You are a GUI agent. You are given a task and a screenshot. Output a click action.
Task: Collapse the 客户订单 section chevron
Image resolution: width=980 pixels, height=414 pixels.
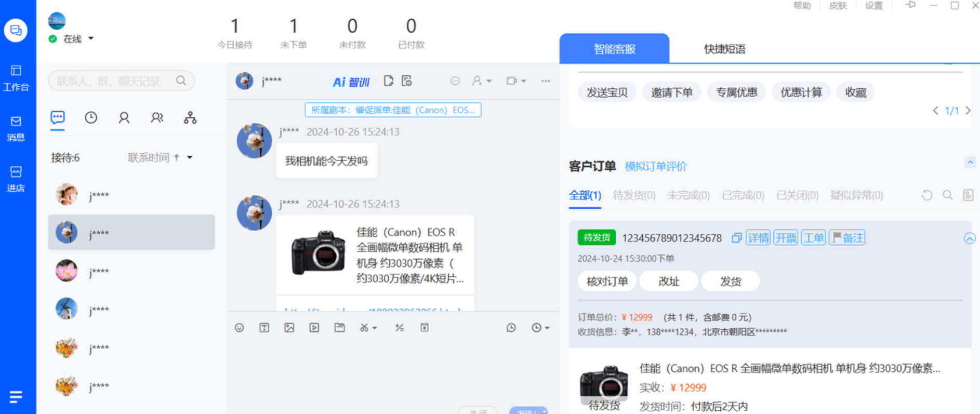click(x=970, y=163)
